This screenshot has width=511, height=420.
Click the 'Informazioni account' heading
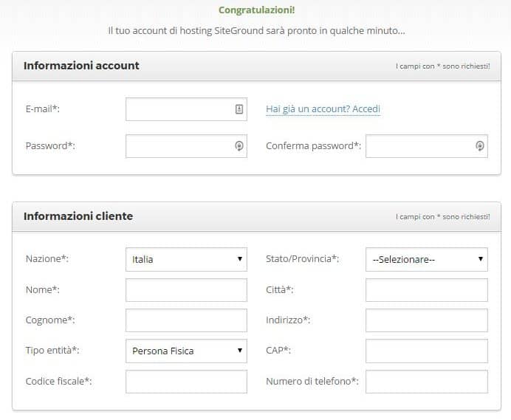[x=81, y=66]
